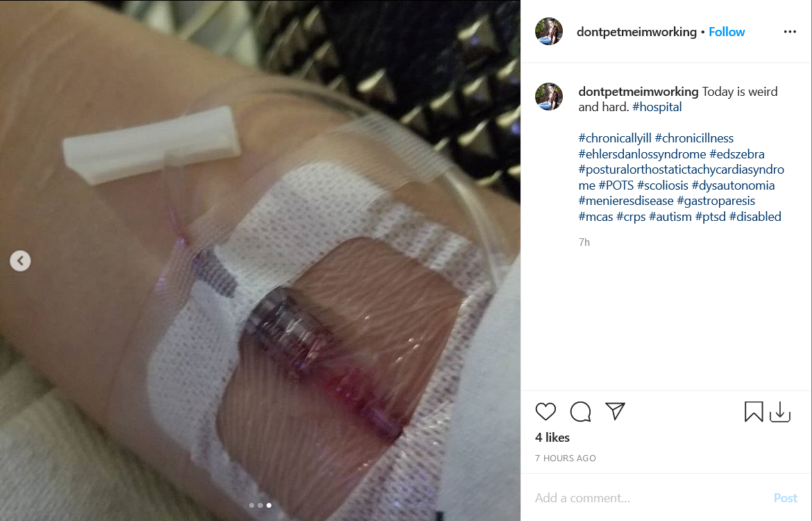Share post via the paper plane icon

[615, 411]
